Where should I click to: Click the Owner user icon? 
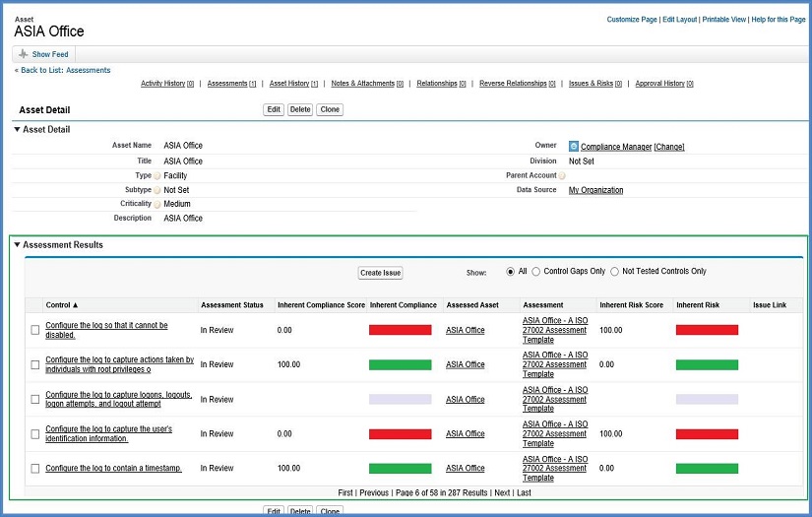click(573, 146)
